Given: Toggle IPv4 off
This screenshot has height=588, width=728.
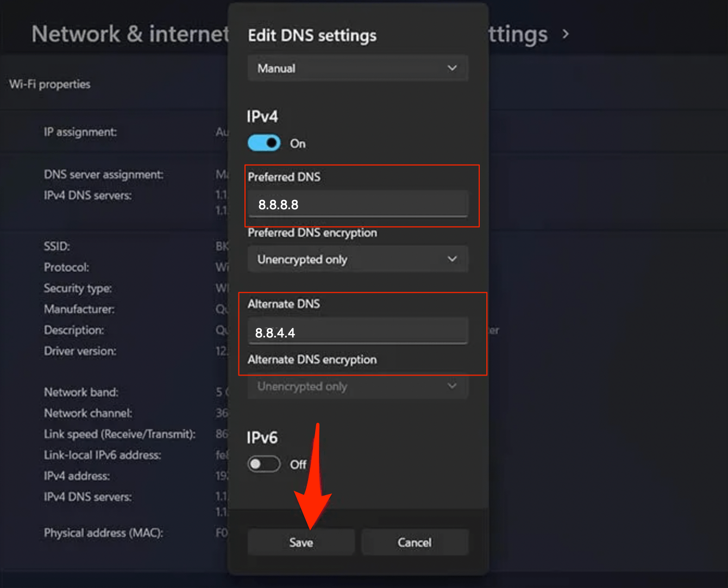Looking at the screenshot, I should tap(263, 142).
